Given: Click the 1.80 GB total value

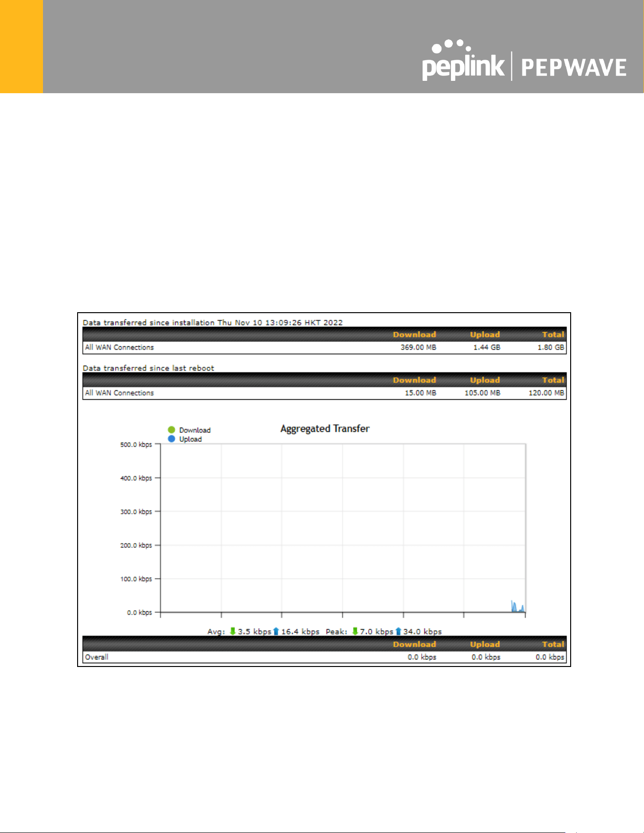Looking at the screenshot, I should [550, 347].
